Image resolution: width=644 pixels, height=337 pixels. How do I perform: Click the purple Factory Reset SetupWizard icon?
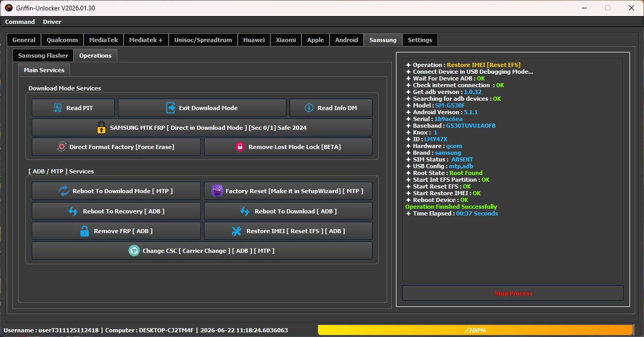217,191
